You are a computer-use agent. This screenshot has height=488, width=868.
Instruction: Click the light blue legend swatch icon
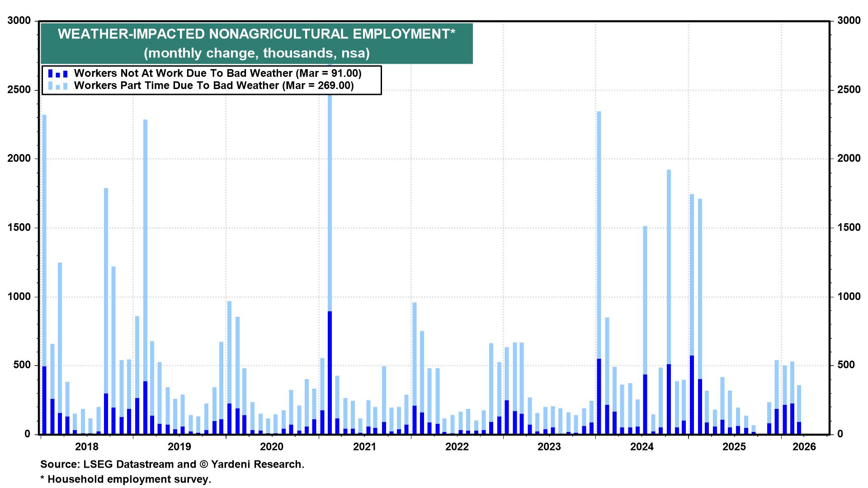(x=58, y=86)
